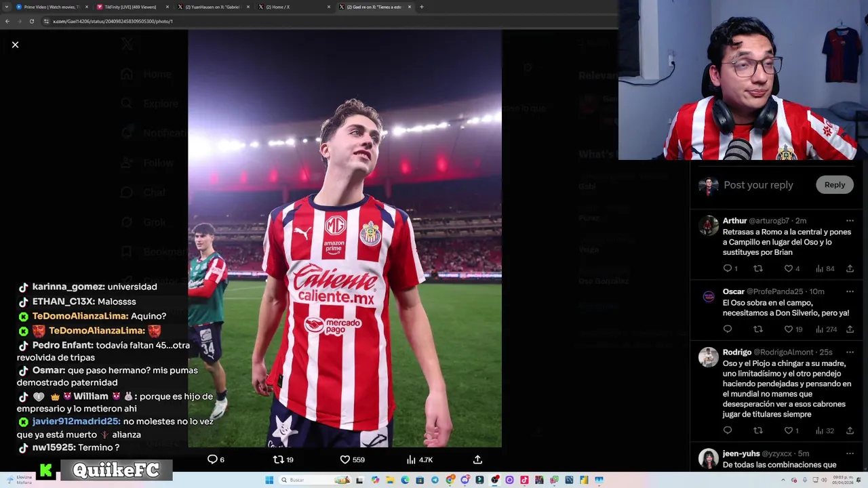This screenshot has height=488, width=868.
Task: Click jeen-yuhs's avatar thumbnail
Action: tap(709, 458)
